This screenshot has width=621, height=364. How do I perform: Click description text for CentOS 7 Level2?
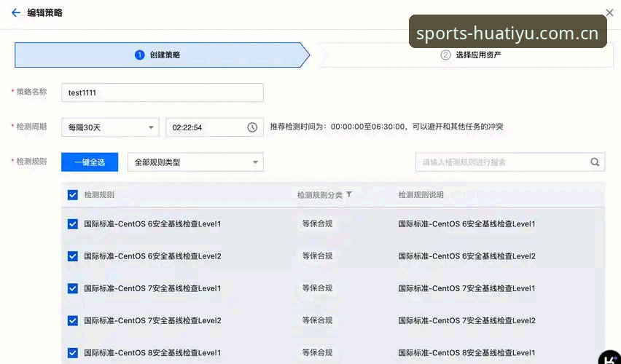click(466, 320)
